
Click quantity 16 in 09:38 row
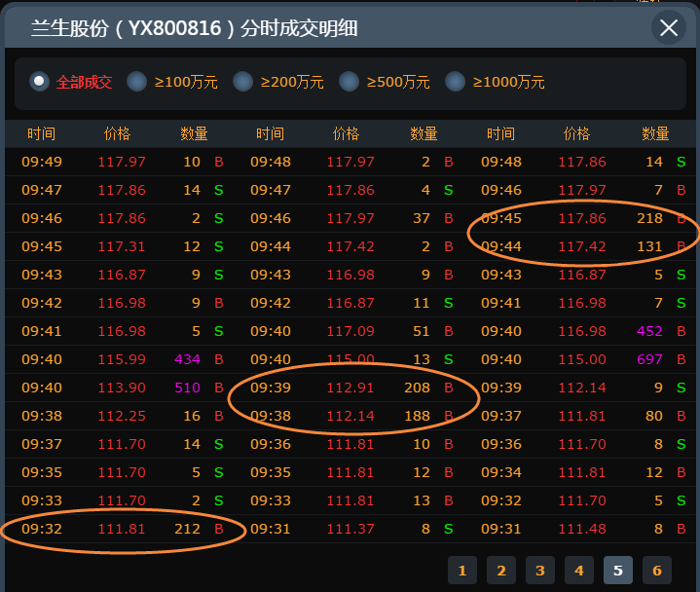click(192, 416)
